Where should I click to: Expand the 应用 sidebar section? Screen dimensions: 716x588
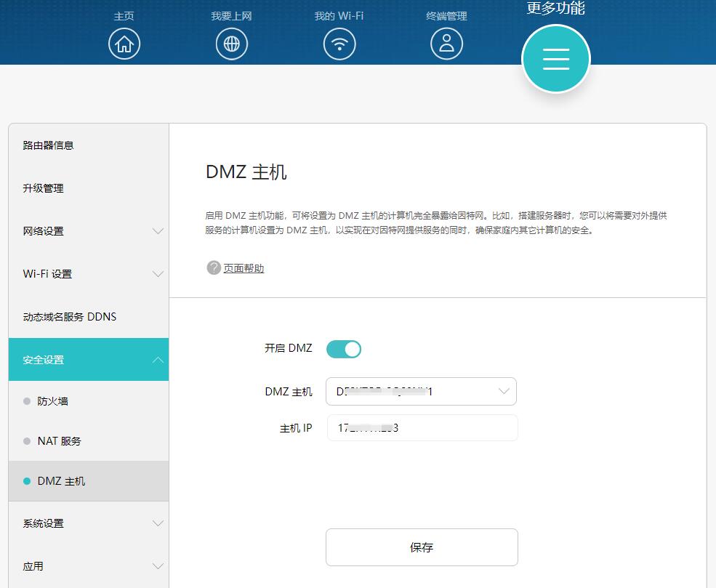89,566
